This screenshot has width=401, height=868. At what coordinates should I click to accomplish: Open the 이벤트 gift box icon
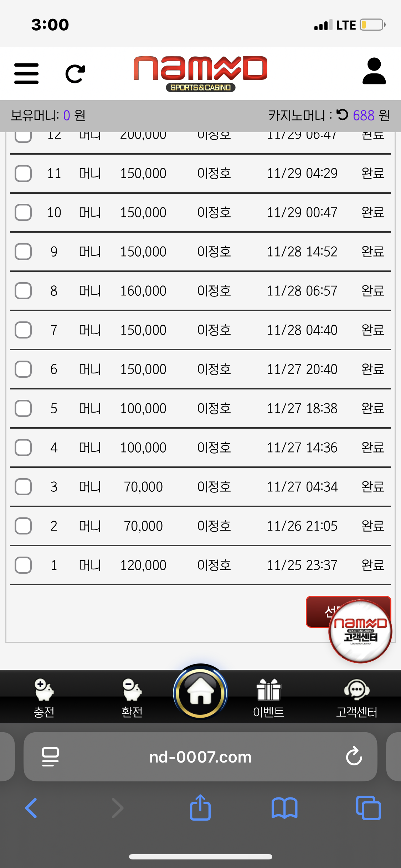tap(268, 690)
